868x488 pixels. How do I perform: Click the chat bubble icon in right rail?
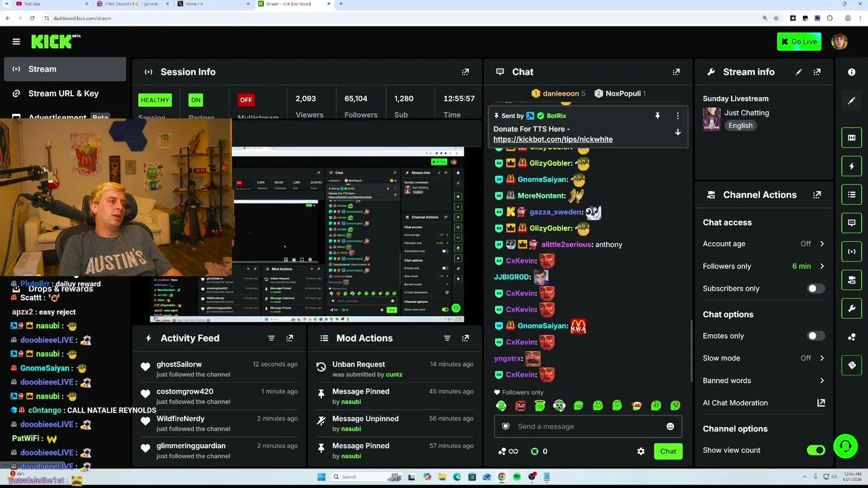pos(852,222)
